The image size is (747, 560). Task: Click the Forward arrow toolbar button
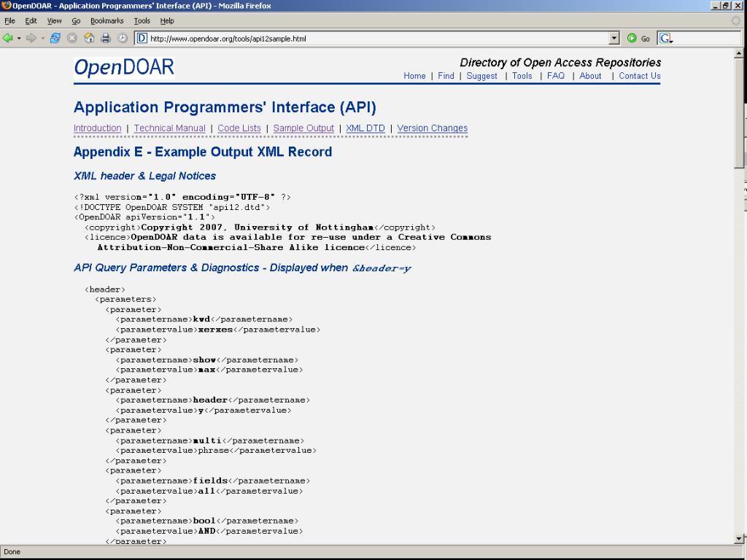point(31,38)
